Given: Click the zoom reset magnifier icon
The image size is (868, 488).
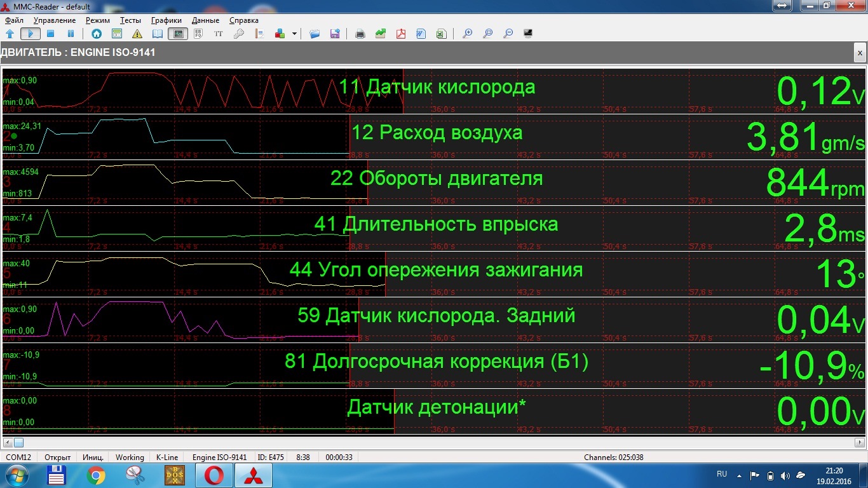Looking at the screenshot, I should pyautogui.click(x=487, y=34).
